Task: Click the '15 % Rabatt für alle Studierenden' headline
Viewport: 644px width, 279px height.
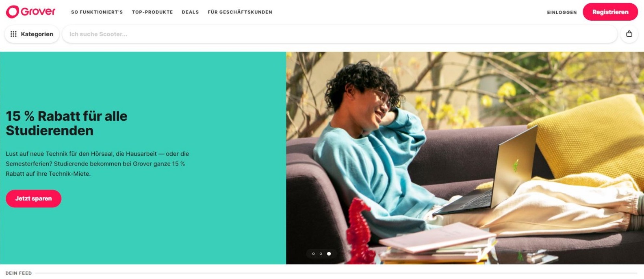Action: pyautogui.click(x=67, y=123)
